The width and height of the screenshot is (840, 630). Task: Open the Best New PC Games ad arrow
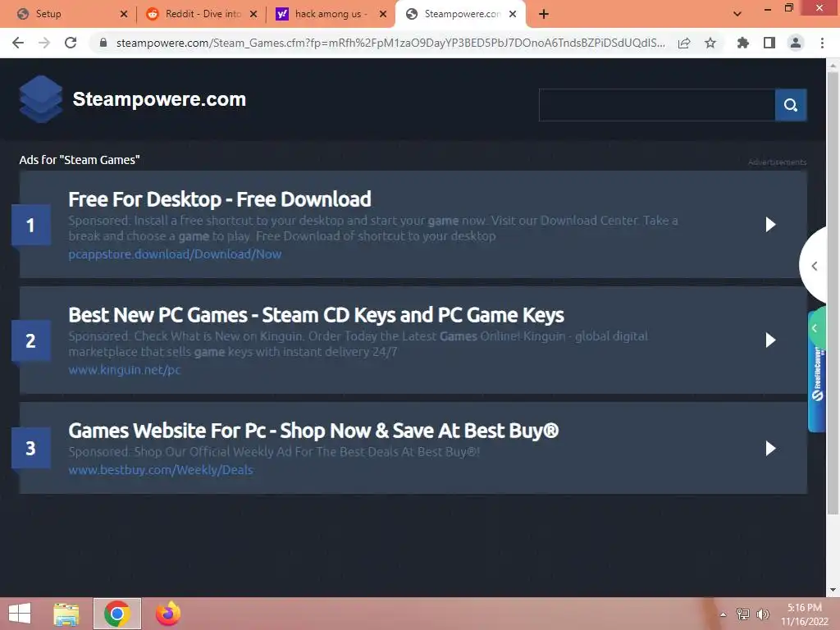point(770,340)
